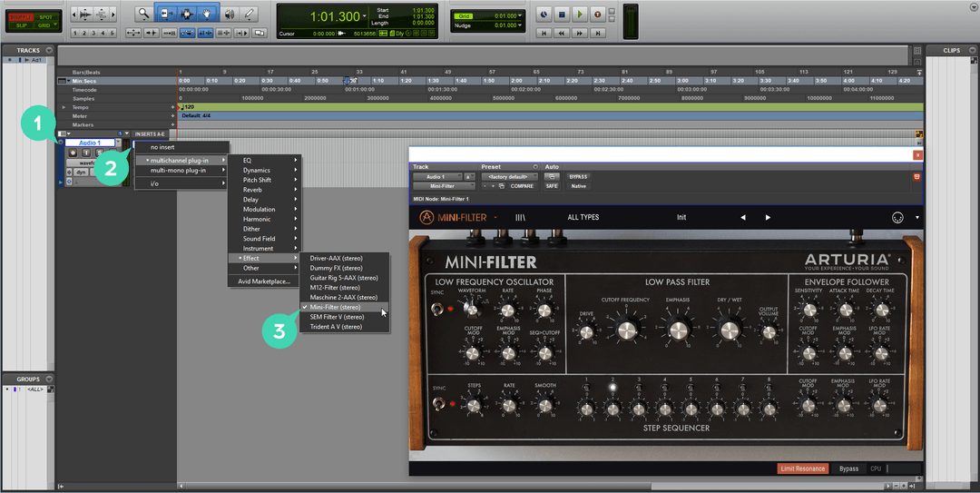Select the Grabber hand tool
Image resolution: width=980 pixels, height=493 pixels.
click(207, 13)
